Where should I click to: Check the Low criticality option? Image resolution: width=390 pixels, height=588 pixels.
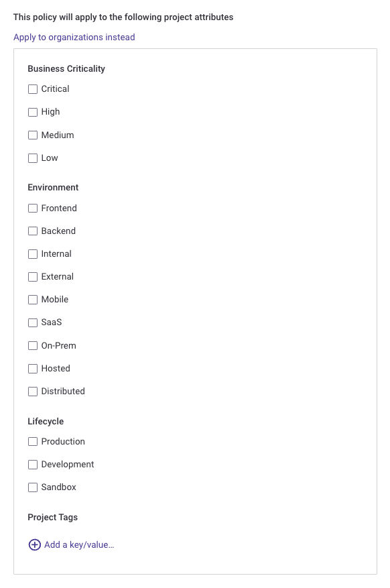(33, 158)
